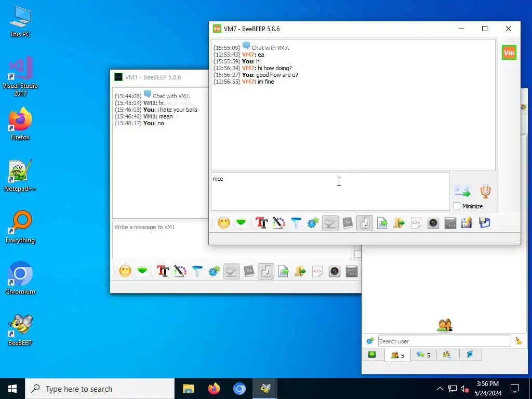Click the code snippet </> icon in VM1 toolbar
532x399 pixels.
click(x=317, y=271)
